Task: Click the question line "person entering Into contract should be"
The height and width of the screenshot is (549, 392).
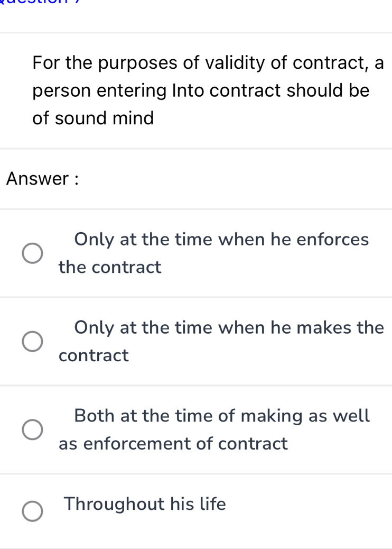Action: pos(201,90)
